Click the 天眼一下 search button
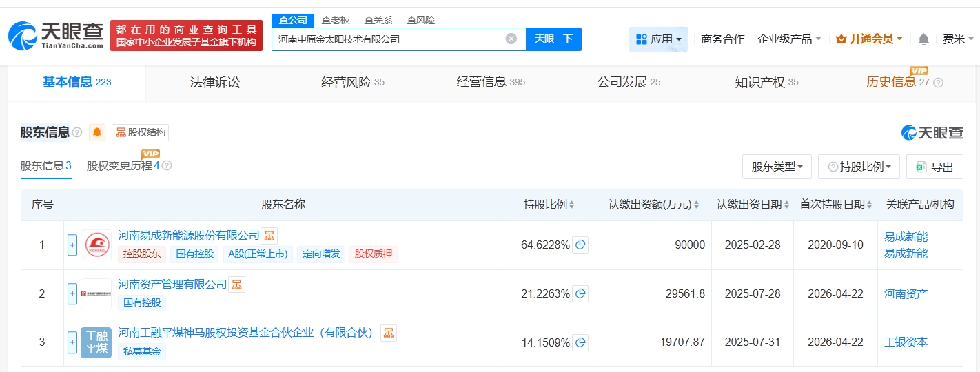This screenshot has width=980, height=372. tap(553, 39)
